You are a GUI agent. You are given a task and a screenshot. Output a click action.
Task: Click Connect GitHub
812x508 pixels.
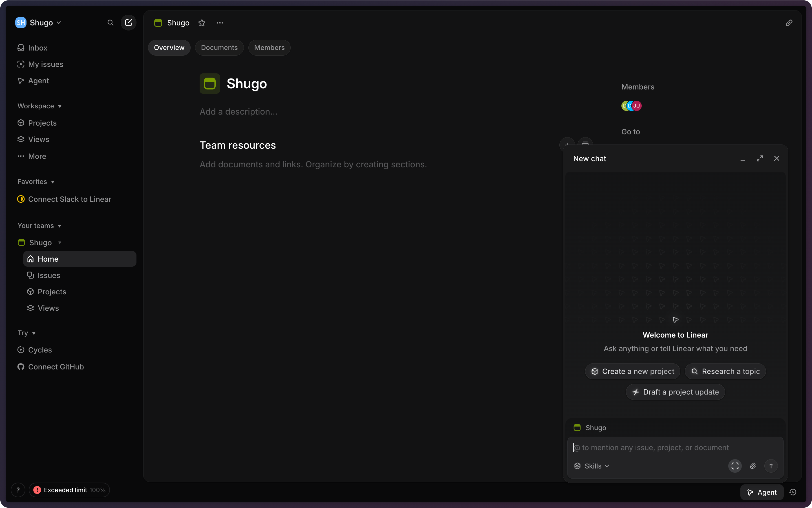click(76, 367)
